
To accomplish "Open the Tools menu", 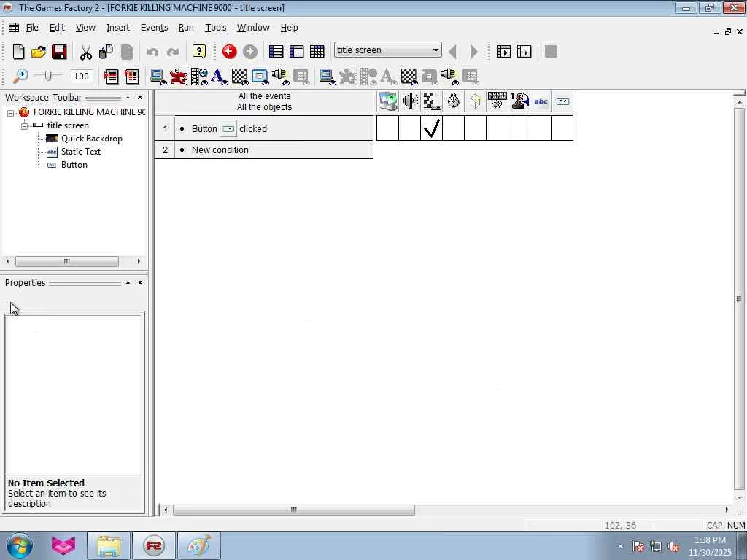I will tap(215, 28).
